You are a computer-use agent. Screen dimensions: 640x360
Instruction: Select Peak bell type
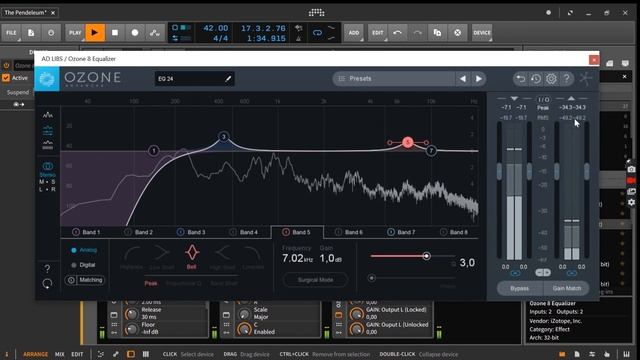(151, 283)
